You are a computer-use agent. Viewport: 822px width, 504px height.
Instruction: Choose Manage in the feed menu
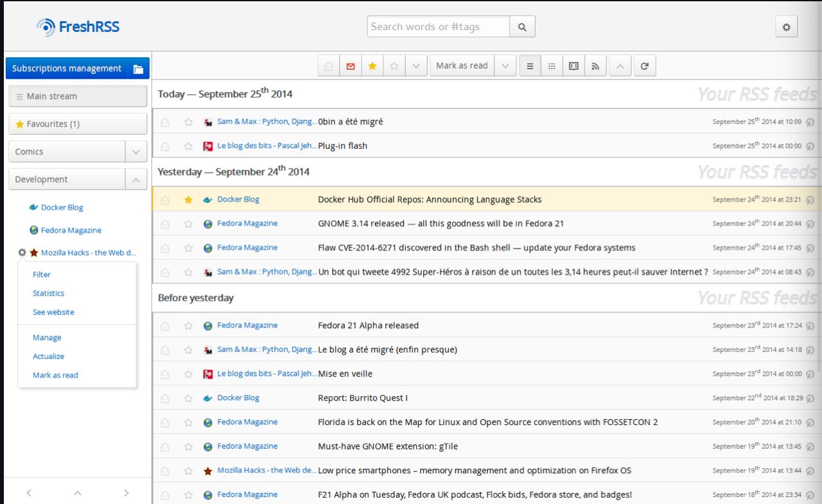(x=47, y=338)
